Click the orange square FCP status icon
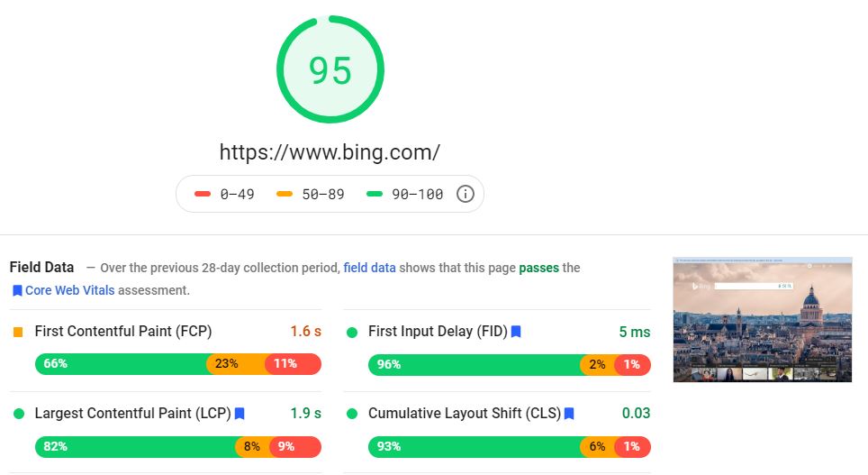 (18, 332)
